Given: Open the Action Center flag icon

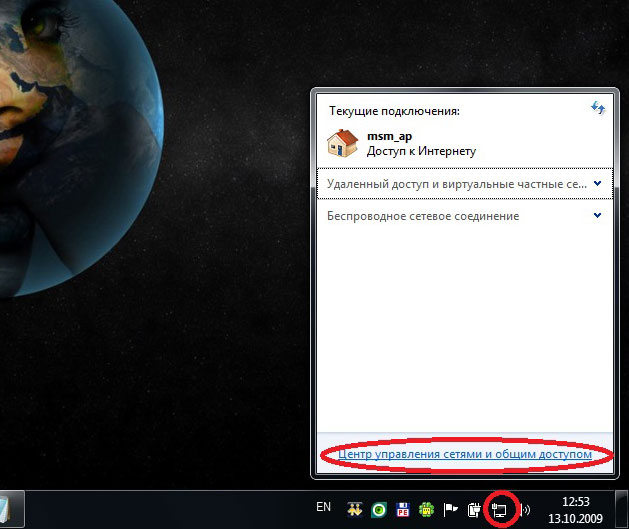Looking at the screenshot, I should (450, 510).
